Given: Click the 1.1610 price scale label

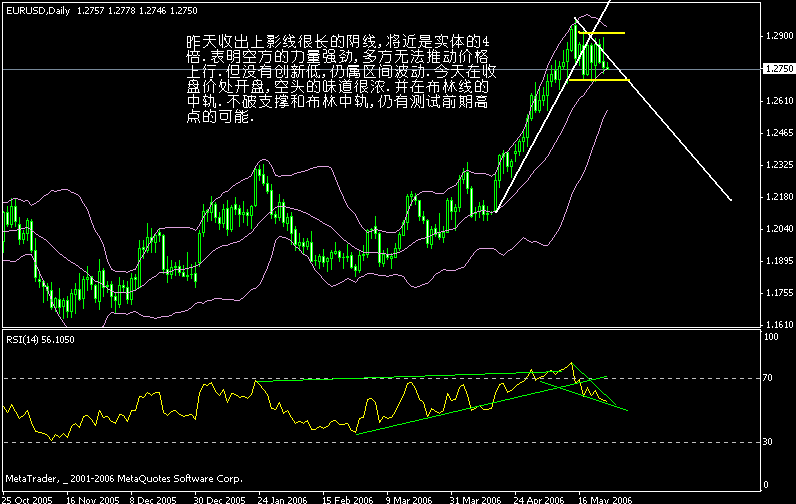Looking at the screenshot, I should pos(779,324).
